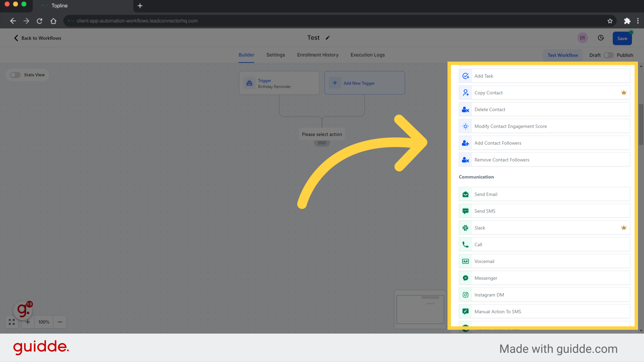644x362 pixels.
Task: Click the Remove Contact Followers icon
Action: click(466, 160)
